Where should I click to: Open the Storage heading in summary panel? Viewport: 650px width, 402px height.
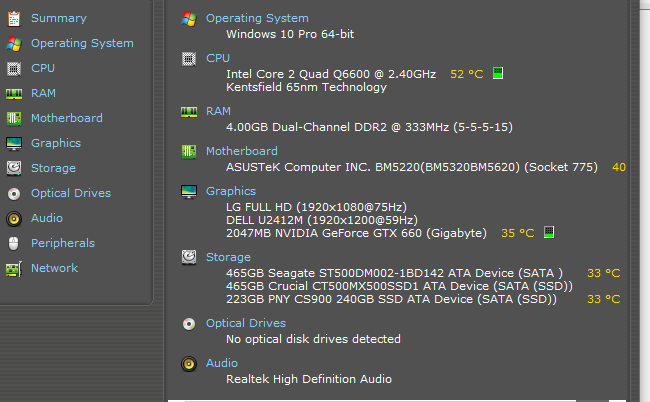[x=228, y=257]
